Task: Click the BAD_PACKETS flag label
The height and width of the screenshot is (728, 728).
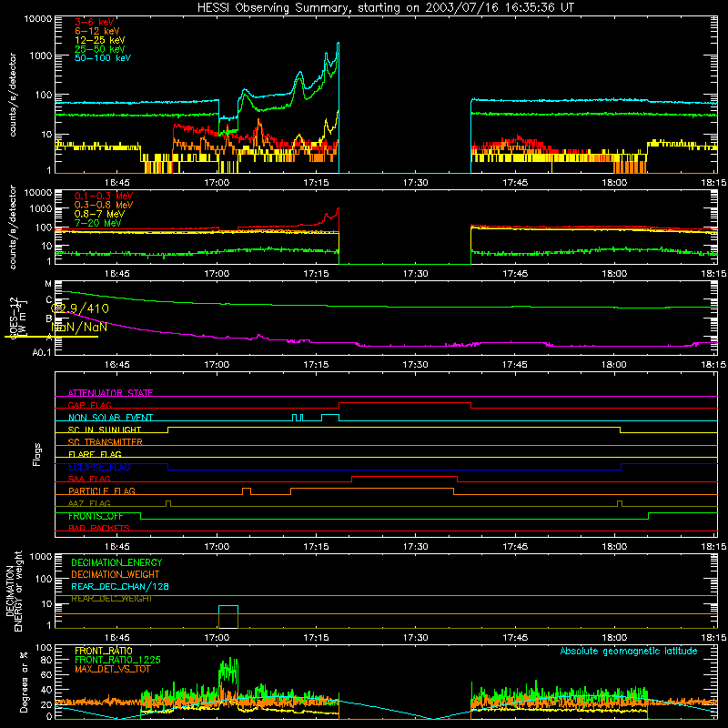Action: point(99,528)
